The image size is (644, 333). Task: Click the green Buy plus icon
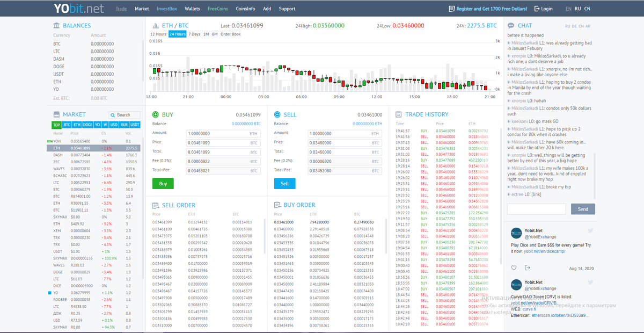[x=156, y=114]
